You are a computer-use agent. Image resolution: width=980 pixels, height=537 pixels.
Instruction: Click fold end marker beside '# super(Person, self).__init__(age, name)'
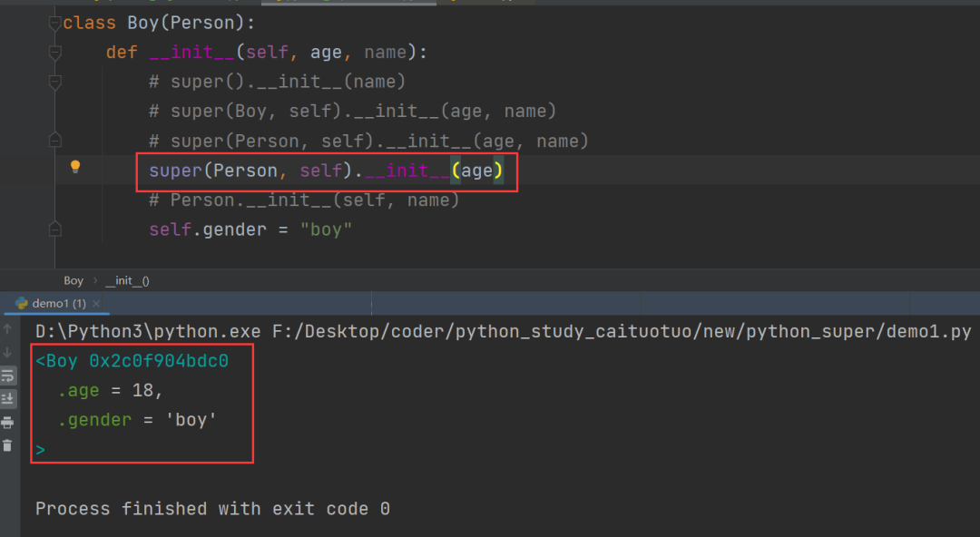tap(55, 140)
